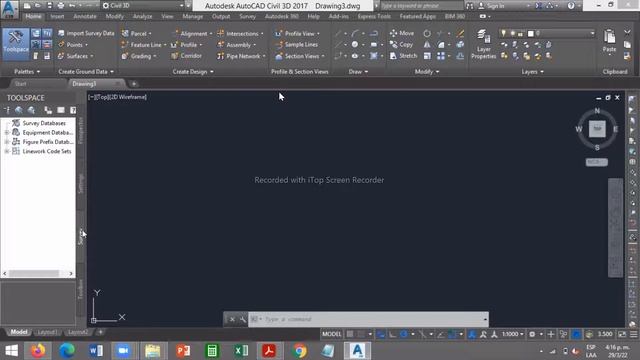Click the customize command line wrench icon
640x360 pixels.
pos(242,319)
